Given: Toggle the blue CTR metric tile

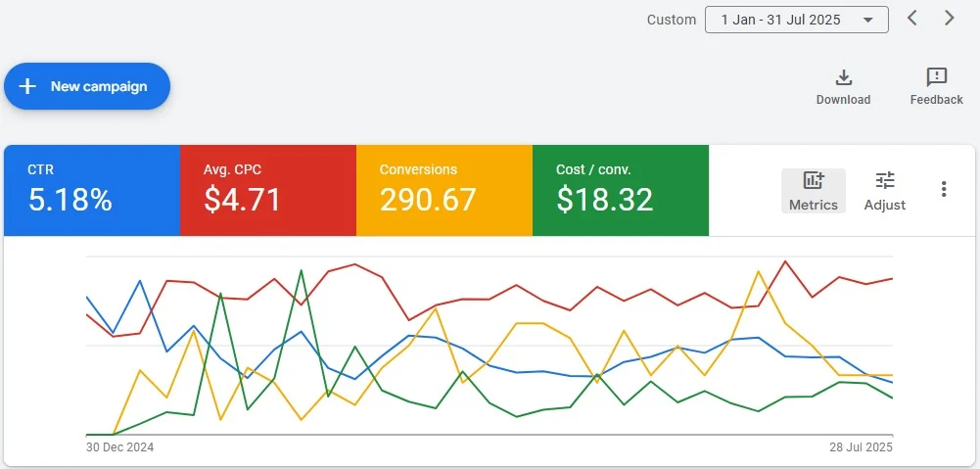Looking at the screenshot, I should coord(92,190).
